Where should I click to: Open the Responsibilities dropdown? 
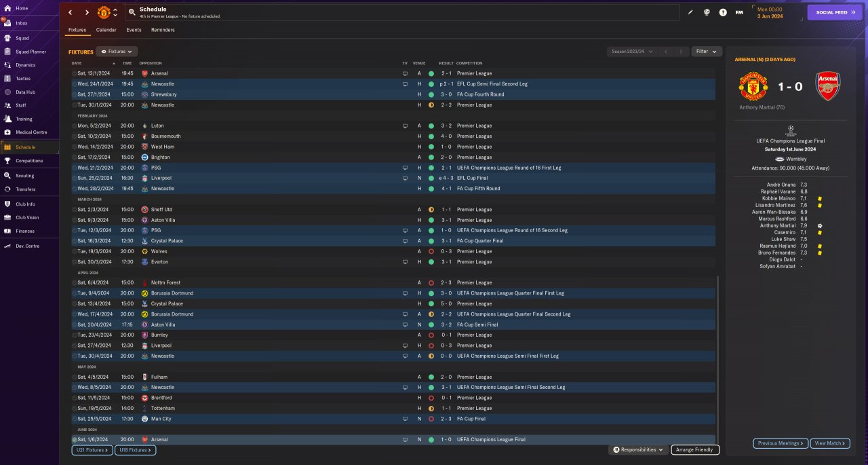click(x=638, y=450)
